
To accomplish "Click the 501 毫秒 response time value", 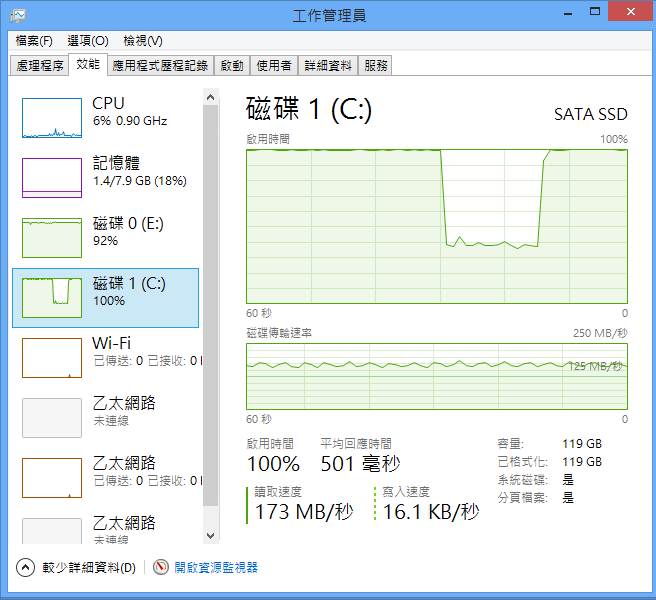I will (x=361, y=464).
